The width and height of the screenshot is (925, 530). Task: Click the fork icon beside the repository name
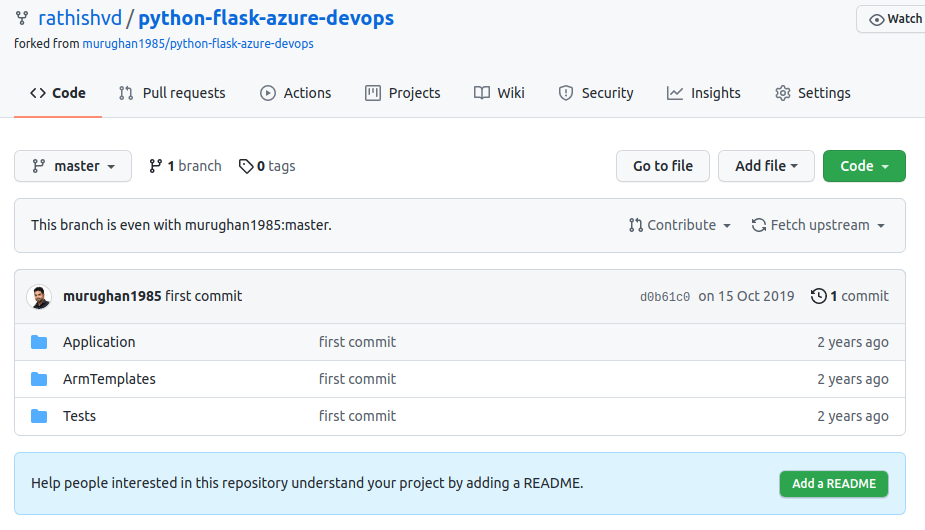coord(22,18)
